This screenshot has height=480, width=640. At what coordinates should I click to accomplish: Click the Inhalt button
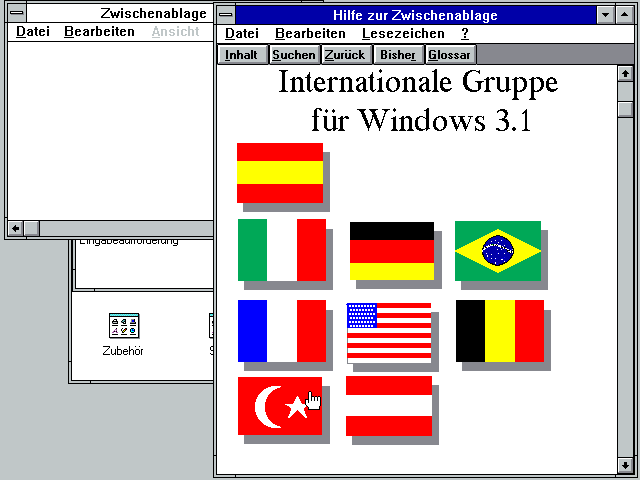(242, 55)
